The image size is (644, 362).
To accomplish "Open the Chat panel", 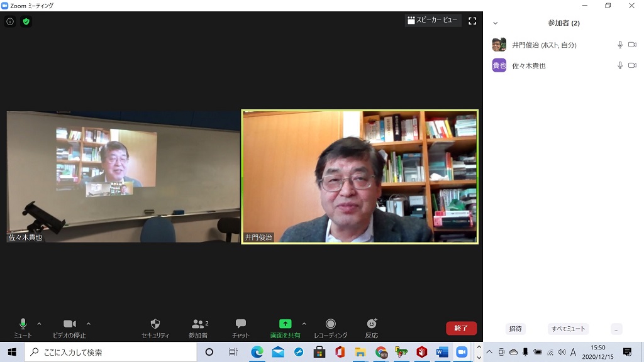I will 240,328.
